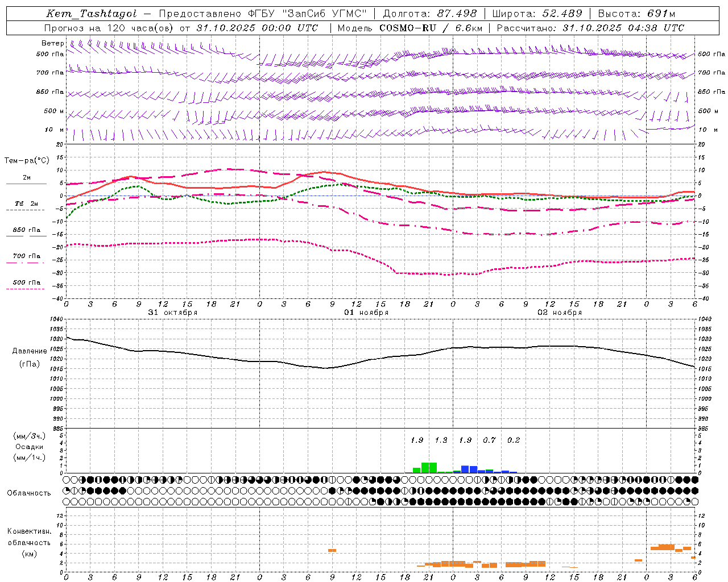Click 'Рассчитано: 31.10.2025 04:38 UTC' text
Viewport: 728px width, 582px height.
point(590,28)
